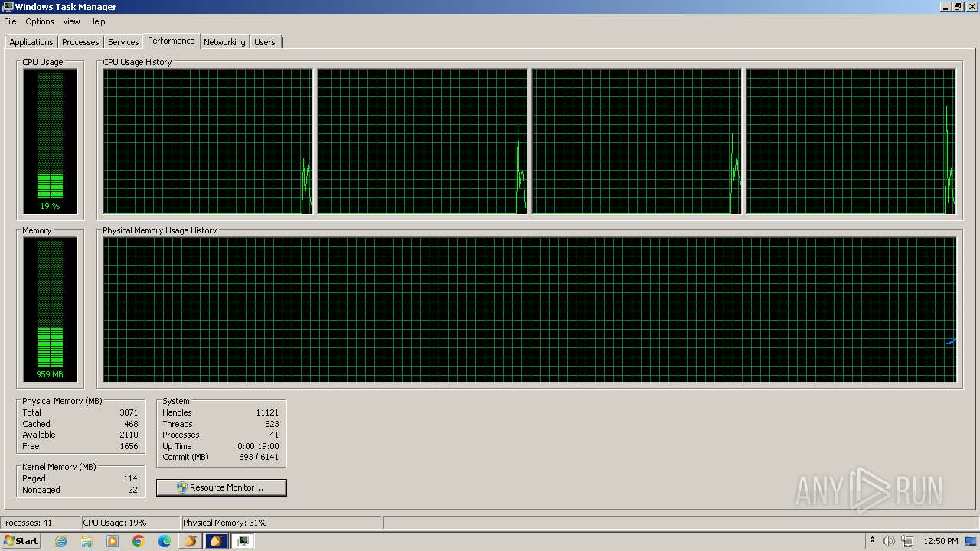Click the Threads count 523
The width and height of the screenshot is (980, 551).
(x=272, y=424)
